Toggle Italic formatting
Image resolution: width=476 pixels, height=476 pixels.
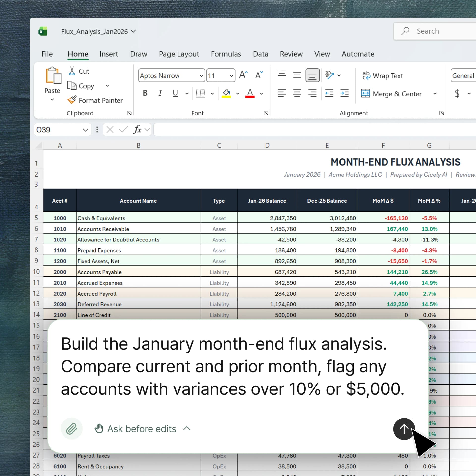point(160,93)
